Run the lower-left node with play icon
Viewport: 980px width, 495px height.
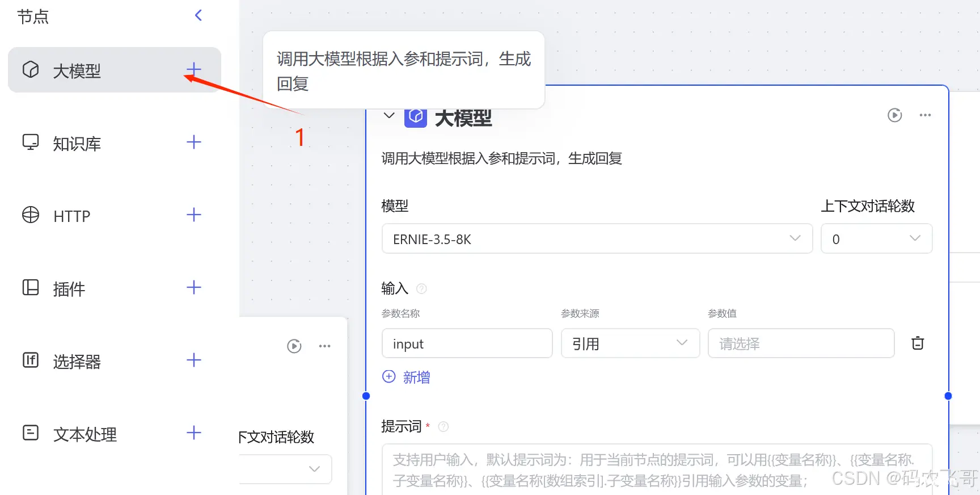294,346
